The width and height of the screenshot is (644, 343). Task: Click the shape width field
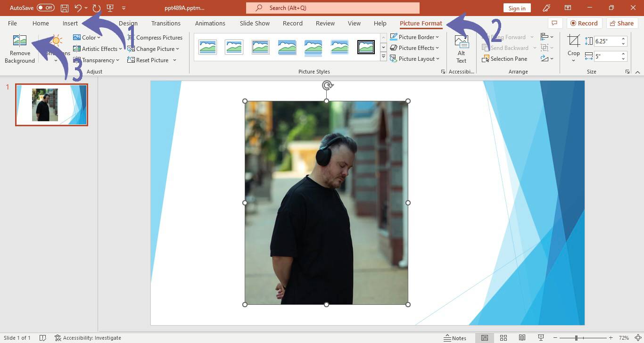coord(607,56)
